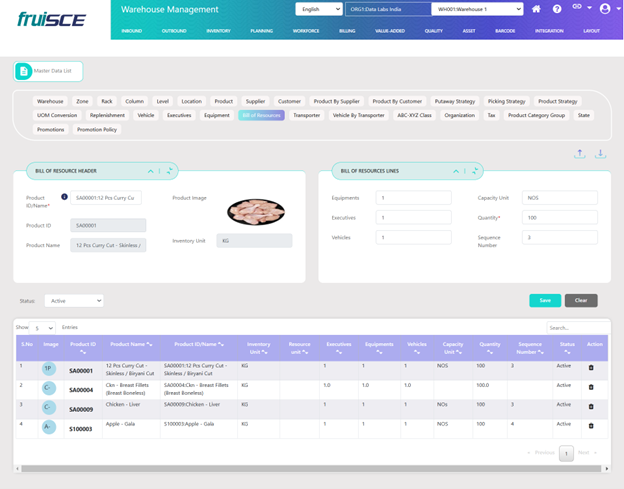
Task: Open the WH001:Warehouse 1 selector
Action: pyautogui.click(x=478, y=9)
